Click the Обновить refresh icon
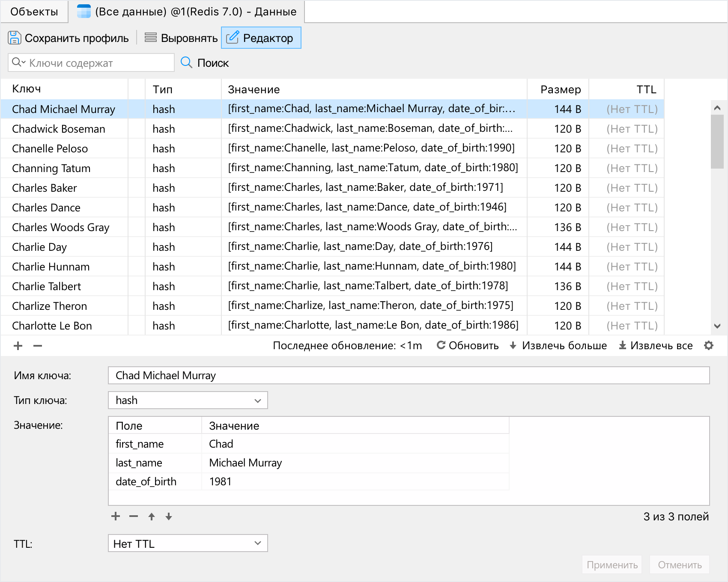The width and height of the screenshot is (728, 582). click(x=441, y=345)
